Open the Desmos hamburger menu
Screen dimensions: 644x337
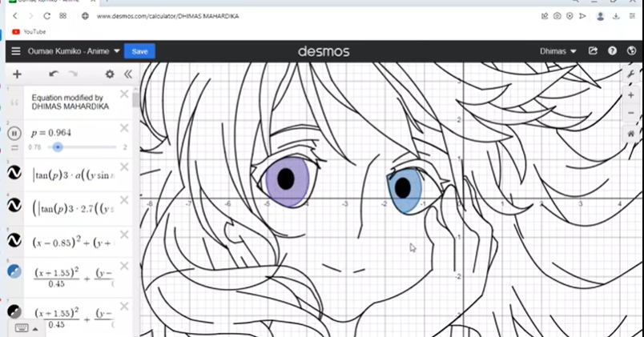coord(15,51)
